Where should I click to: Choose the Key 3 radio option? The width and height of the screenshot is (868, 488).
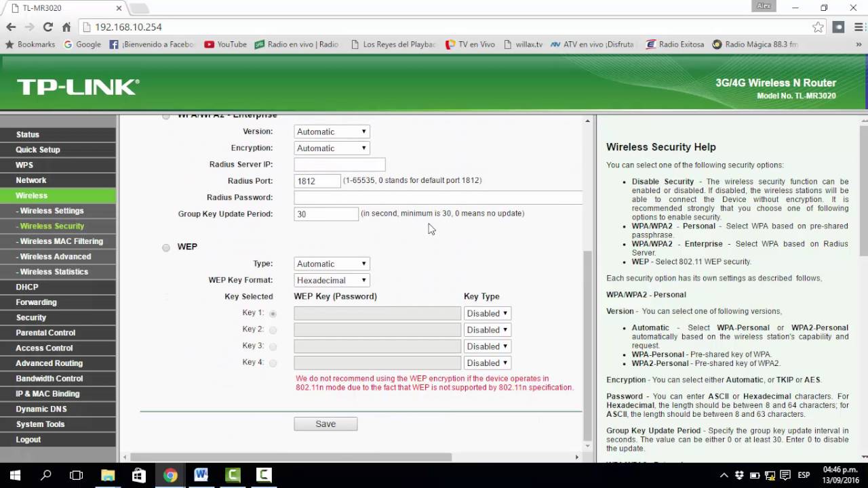pos(273,346)
